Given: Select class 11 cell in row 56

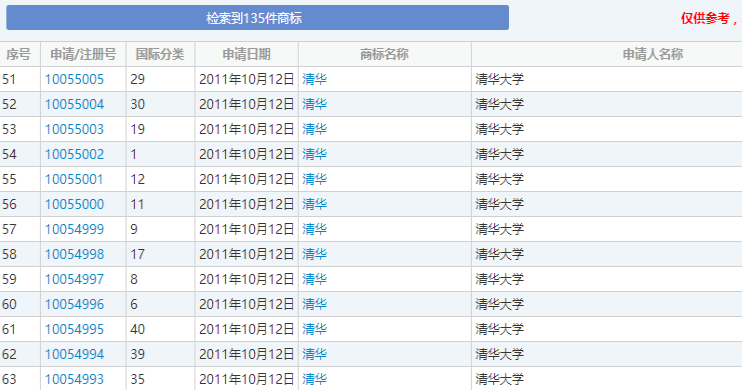Looking at the screenshot, I should tap(160, 204).
